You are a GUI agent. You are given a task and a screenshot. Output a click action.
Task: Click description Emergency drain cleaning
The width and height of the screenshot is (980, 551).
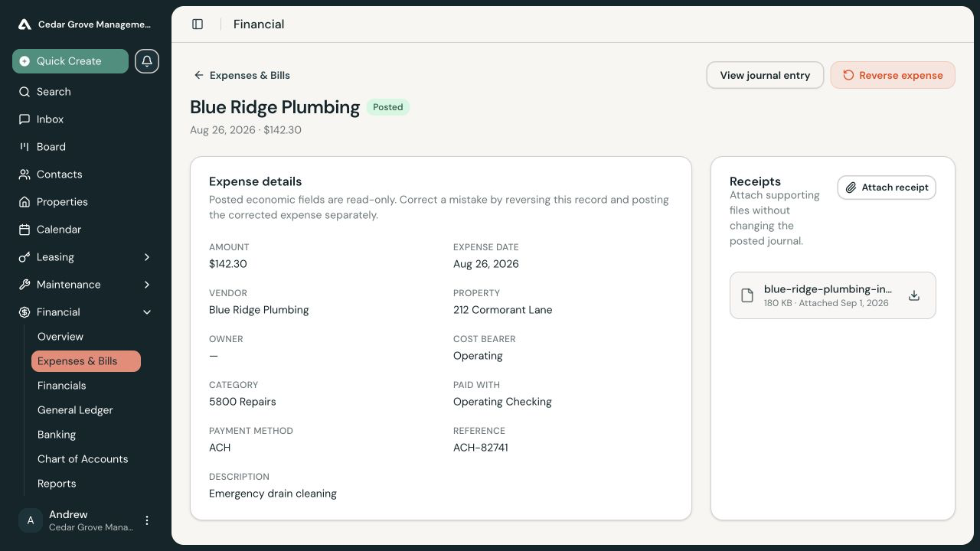coord(273,494)
